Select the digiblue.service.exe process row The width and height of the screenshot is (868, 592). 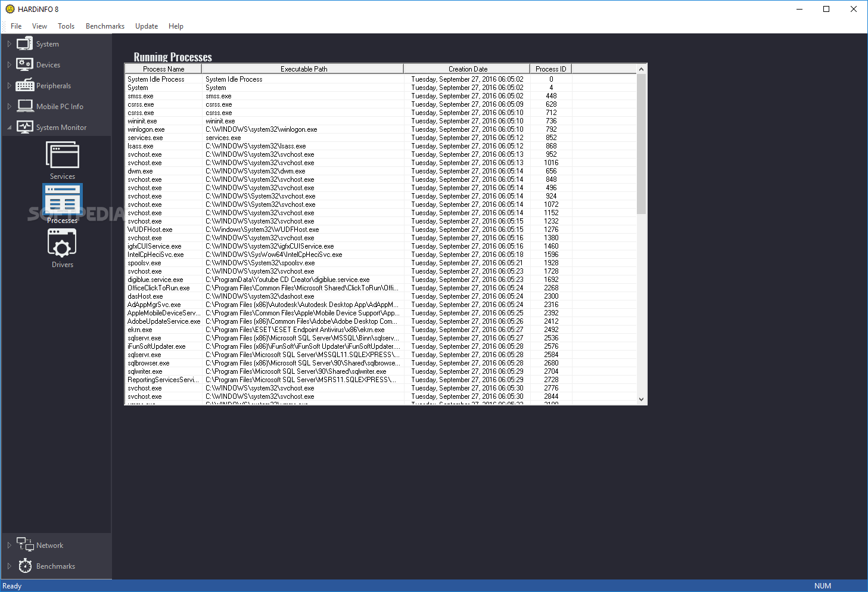coord(380,280)
